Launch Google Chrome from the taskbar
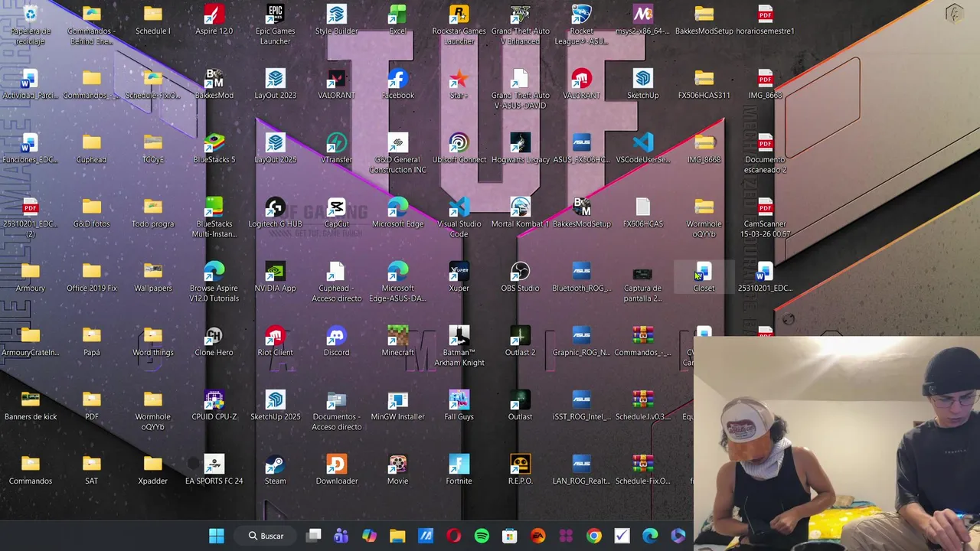 [x=593, y=536]
